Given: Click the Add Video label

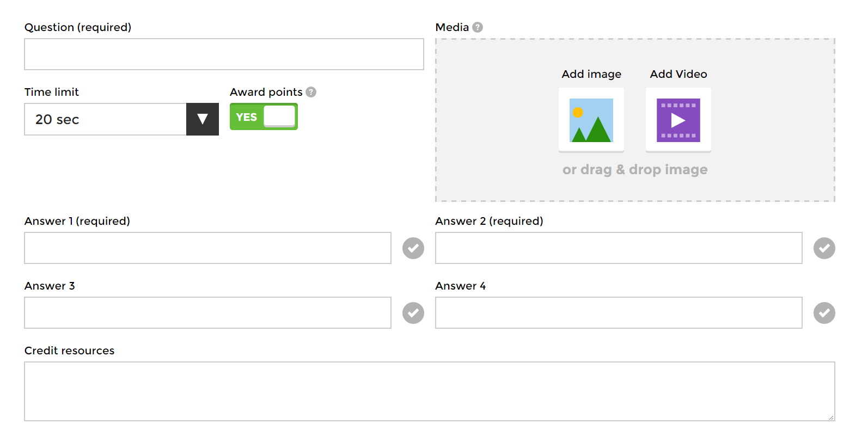Looking at the screenshot, I should pos(678,74).
